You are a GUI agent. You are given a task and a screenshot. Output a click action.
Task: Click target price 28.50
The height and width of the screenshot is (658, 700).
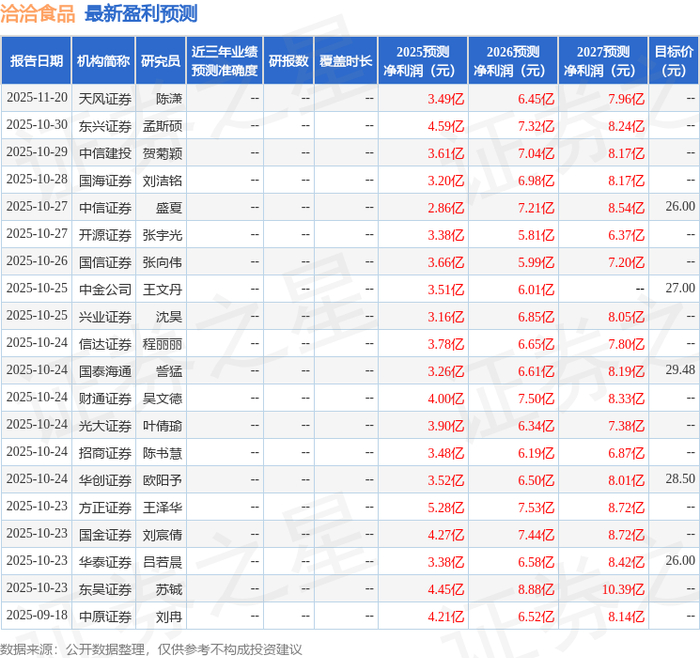pos(680,479)
